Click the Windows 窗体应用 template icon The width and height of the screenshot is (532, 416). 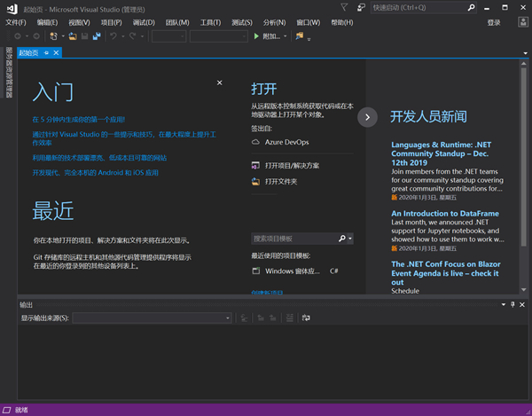(256, 271)
